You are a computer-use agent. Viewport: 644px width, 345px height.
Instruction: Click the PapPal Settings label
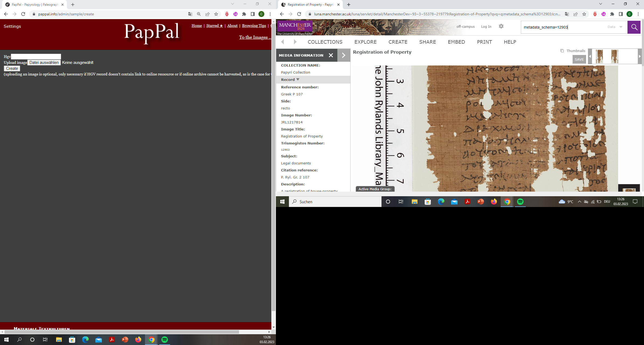[x=12, y=26]
